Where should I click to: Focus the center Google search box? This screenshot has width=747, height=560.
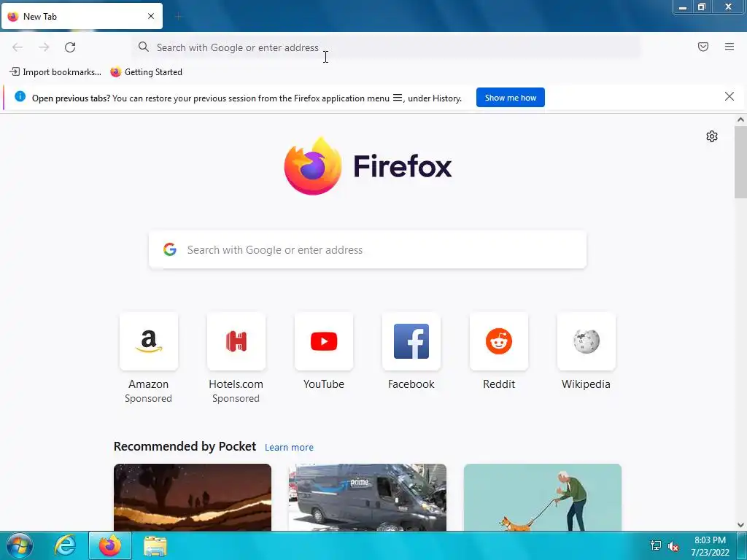click(368, 250)
